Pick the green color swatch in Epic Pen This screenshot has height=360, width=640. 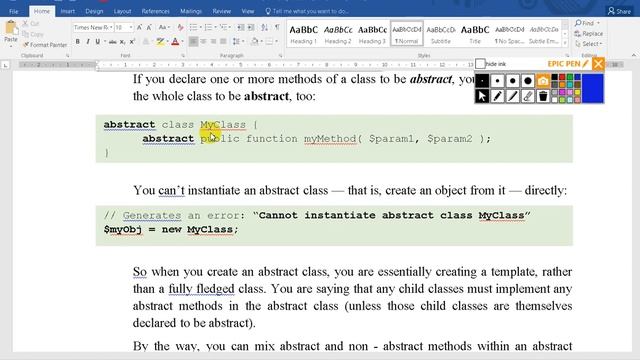pos(570,77)
